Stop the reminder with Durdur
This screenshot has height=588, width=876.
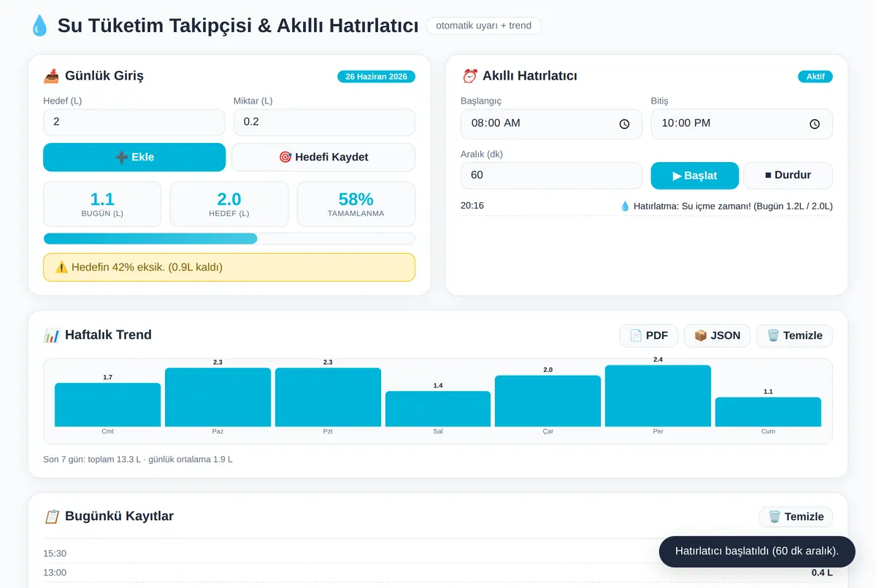pyautogui.click(x=788, y=176)
